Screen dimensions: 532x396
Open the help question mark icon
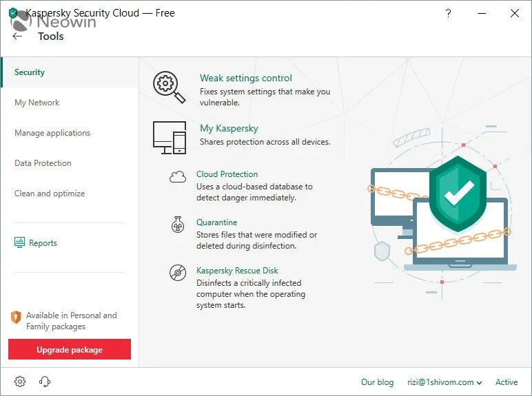(448, 13)
